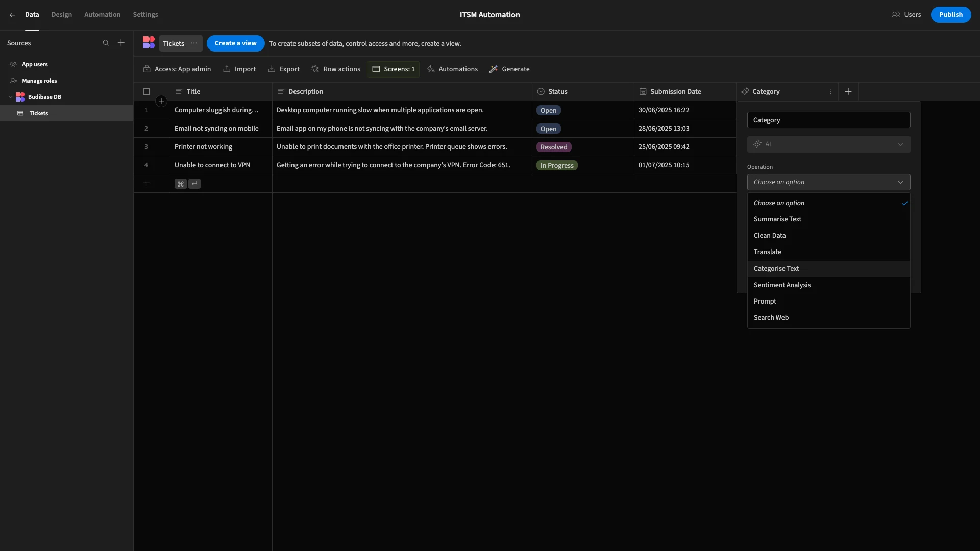Switch to the Automation tab
The image size is (980, 551).
(102, 15)
